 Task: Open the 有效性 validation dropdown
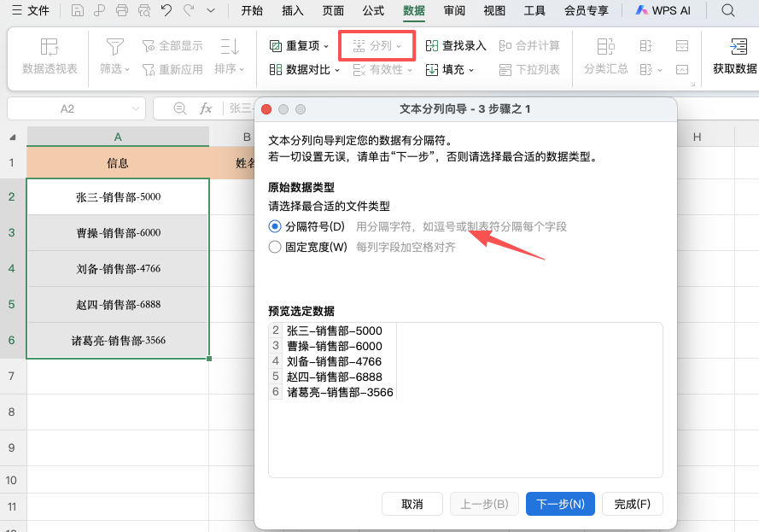(382, 70)
